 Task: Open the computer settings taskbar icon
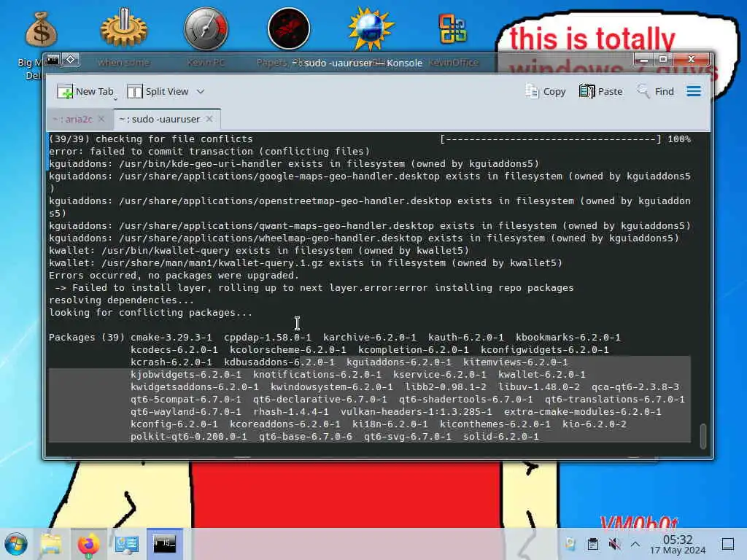coord(126,544)
